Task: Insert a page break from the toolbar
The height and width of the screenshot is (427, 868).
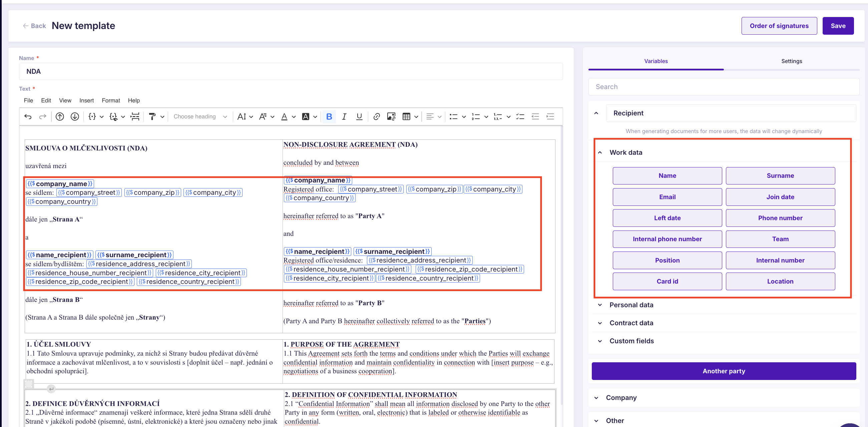Action: click(135, 117)
